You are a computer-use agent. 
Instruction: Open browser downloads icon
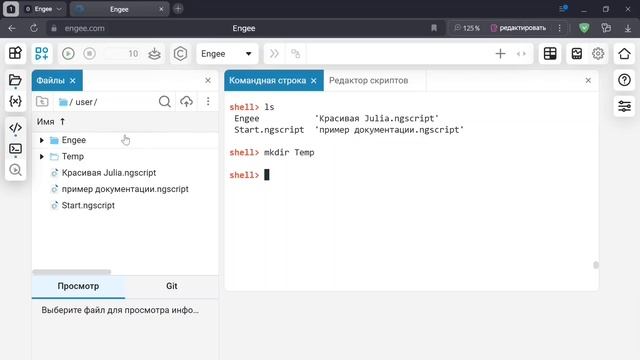628,28
